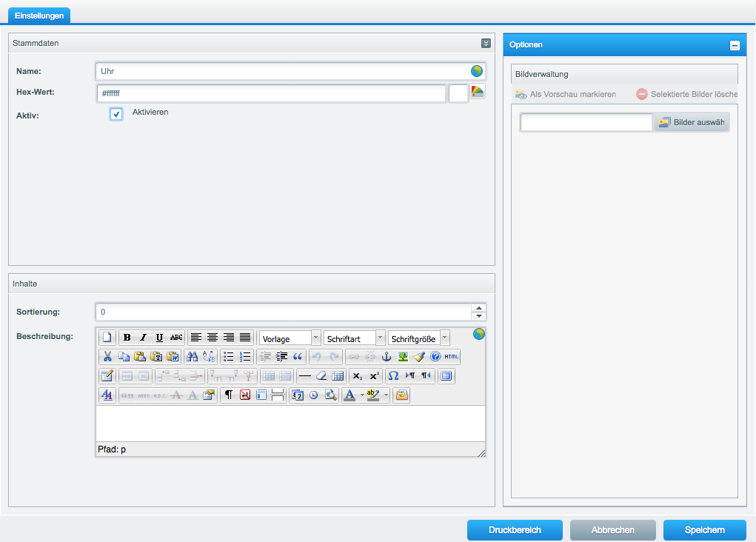Screen dimensions: 756x542
Task: Collapse the Optionen panel
Action: (x=735, y=45)
